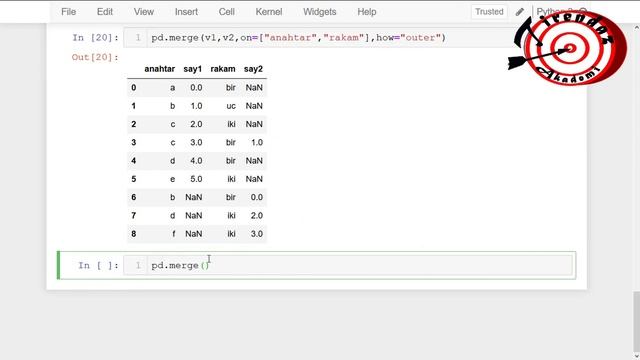Click the say1 NaN cell in row 7
This screenshot has height=360, width=640.
193,216
